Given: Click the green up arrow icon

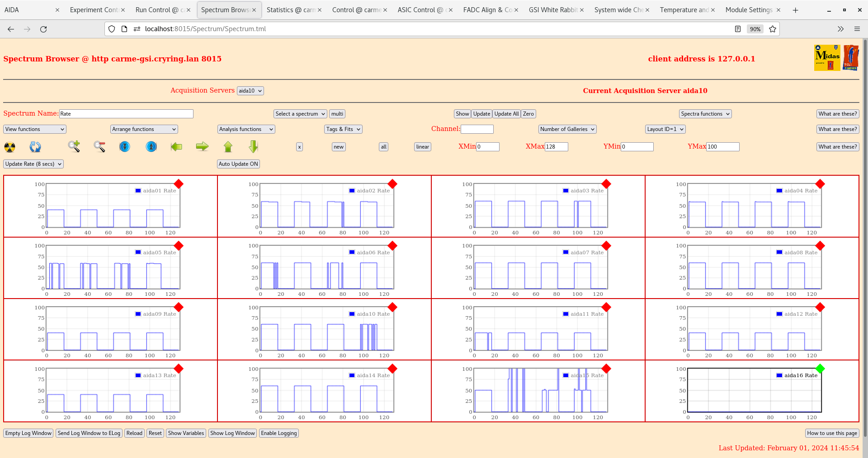Looking at the screenshot, I should tap(228, 147).
